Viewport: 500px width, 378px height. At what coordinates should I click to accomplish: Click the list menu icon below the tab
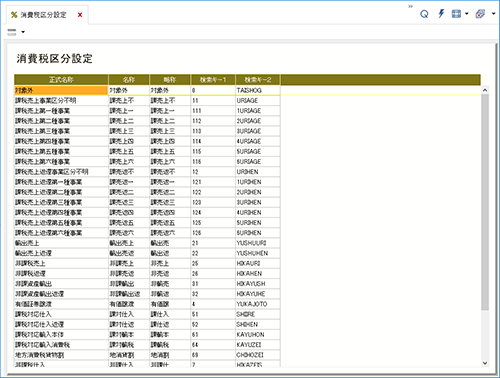tap(12, 32)
